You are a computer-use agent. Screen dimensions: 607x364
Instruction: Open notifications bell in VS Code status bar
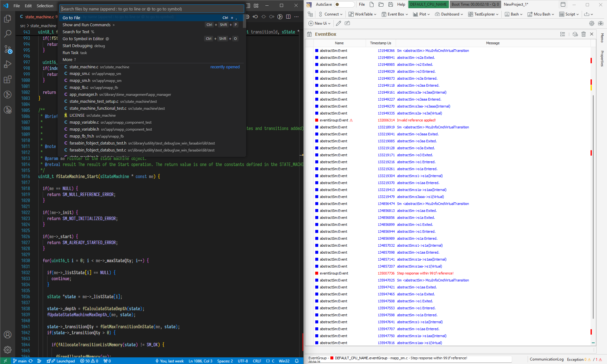(x=297, y=361)
